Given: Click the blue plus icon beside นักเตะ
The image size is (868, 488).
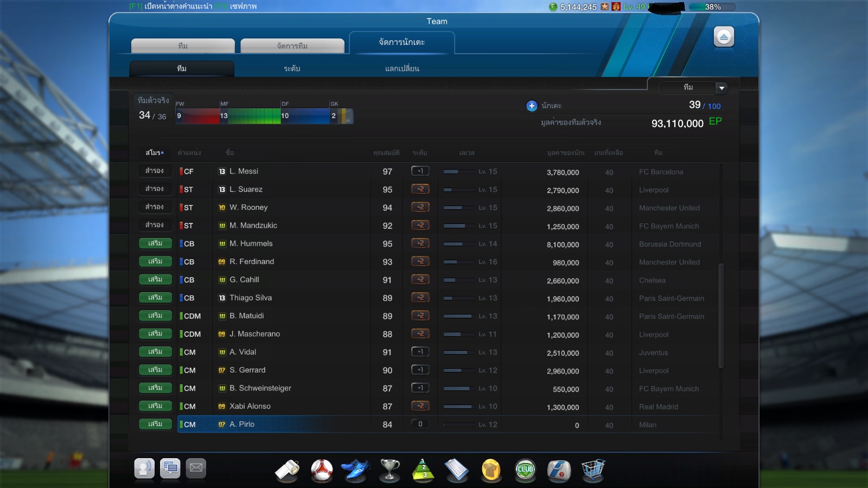Looking at the screenshot, I should 532,106.
